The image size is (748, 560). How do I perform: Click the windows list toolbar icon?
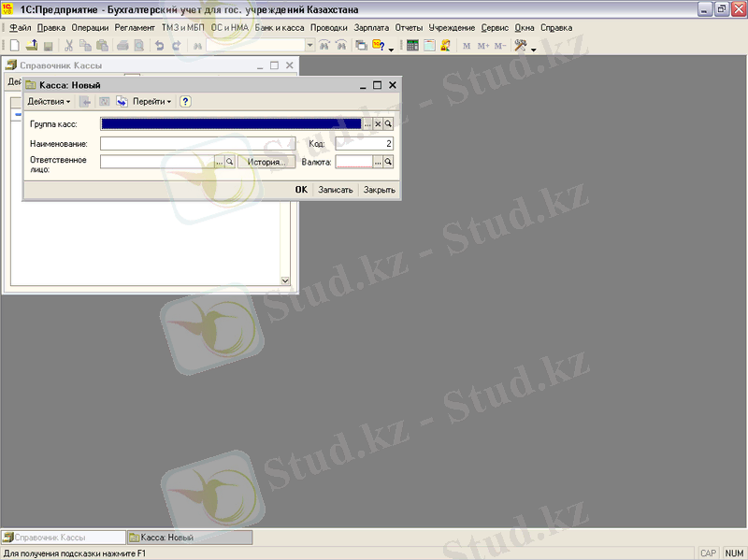click(x=362, y=45)
